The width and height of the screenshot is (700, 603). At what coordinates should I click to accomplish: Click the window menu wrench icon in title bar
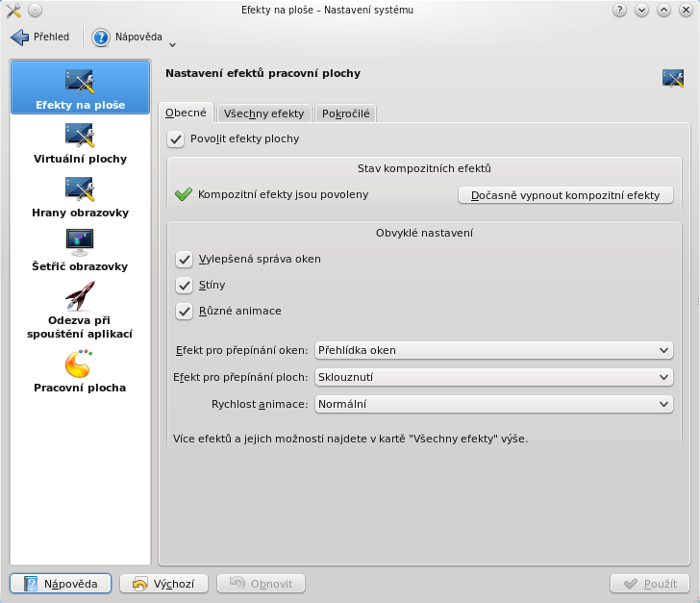pos(13,11)
